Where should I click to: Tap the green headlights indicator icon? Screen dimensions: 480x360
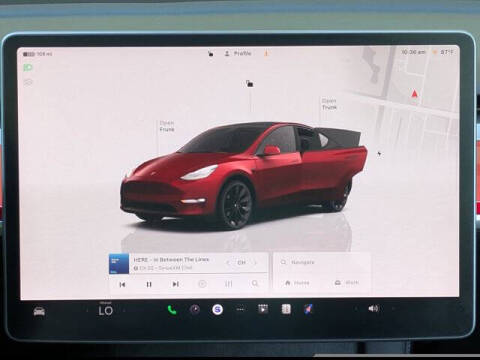(x=28, y=68)
